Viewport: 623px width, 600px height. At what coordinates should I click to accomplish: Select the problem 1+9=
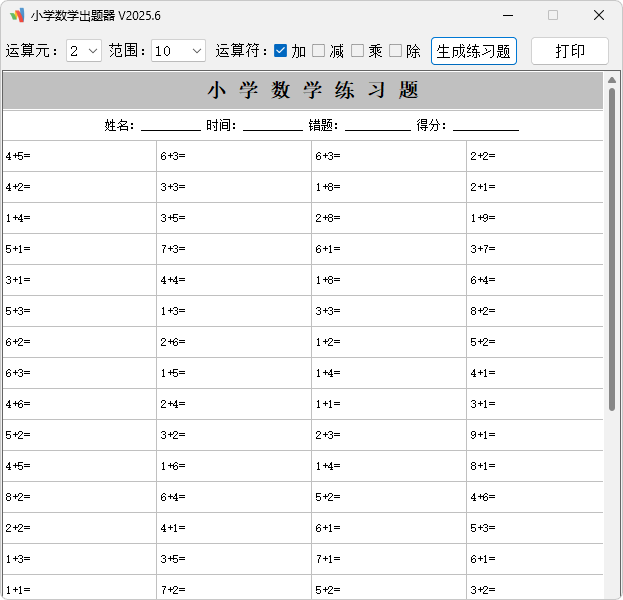[483, 218]
